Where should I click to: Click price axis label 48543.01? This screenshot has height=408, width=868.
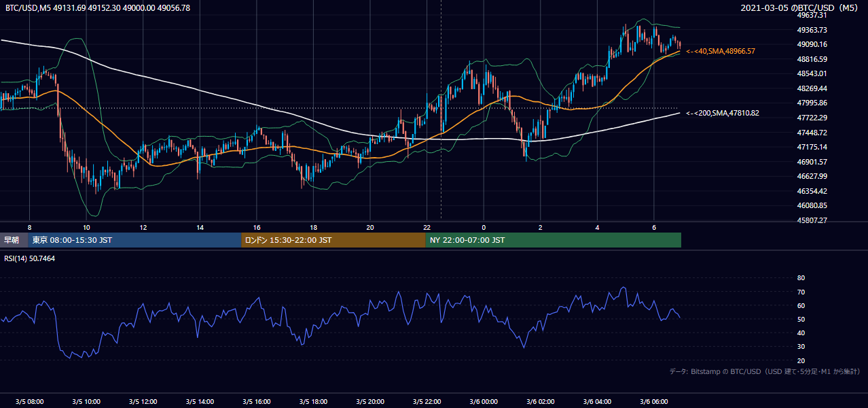[x=812, y=73]
